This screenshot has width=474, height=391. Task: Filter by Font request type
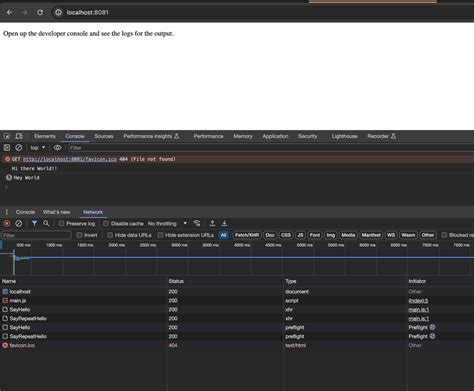[315, 235]
